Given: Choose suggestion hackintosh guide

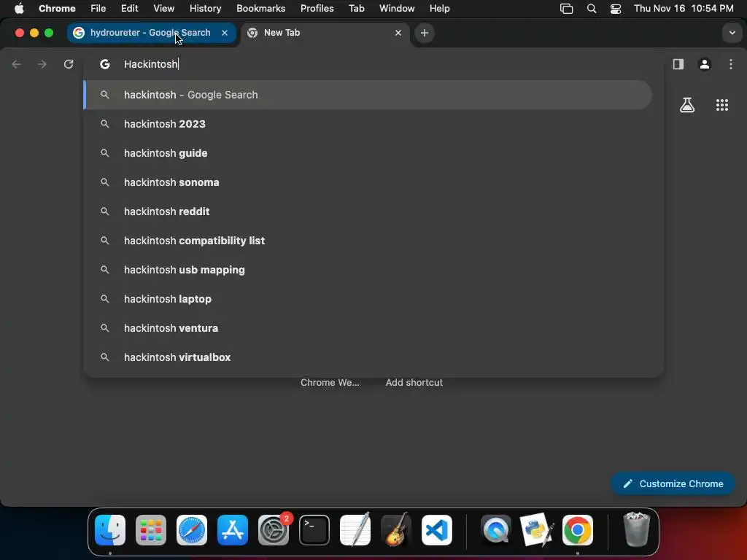Looking at the screenshot, I should click(x=368, y=153).
